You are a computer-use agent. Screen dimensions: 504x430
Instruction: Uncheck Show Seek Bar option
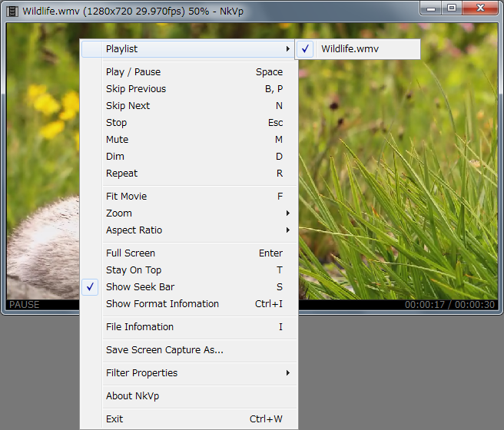click(x=188, y=286)
